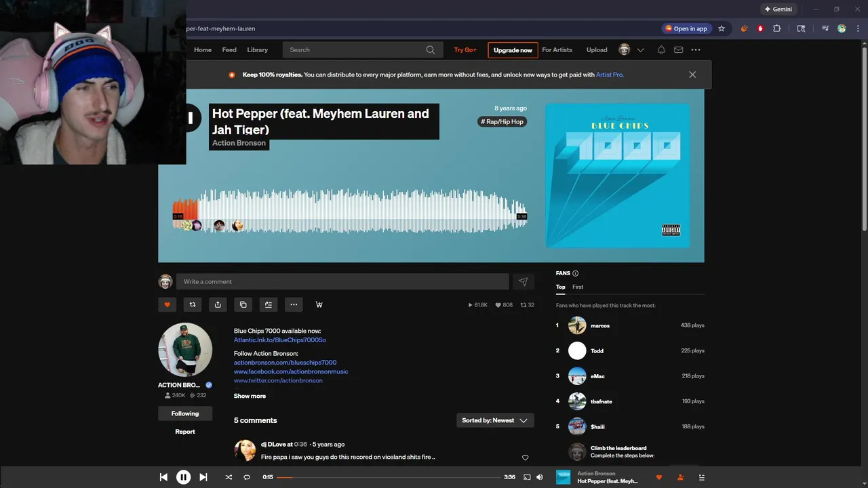
Task: Open fan marcos profile
Action: point(600,325)
